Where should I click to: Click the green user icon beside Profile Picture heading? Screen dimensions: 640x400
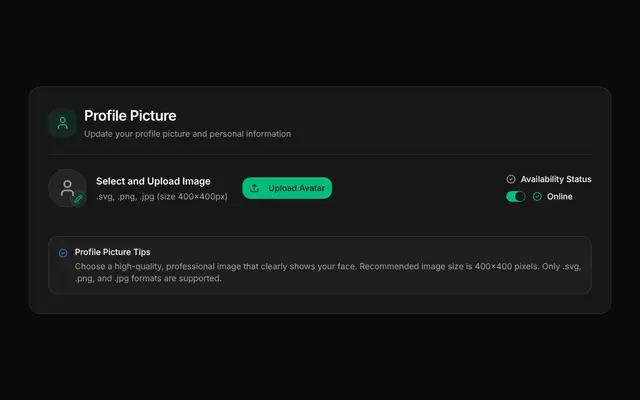[62, 123]
